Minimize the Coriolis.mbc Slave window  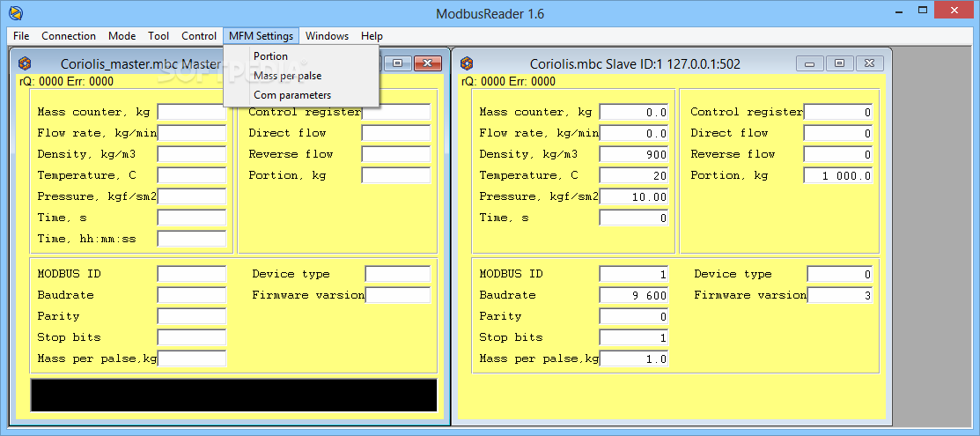809,63
